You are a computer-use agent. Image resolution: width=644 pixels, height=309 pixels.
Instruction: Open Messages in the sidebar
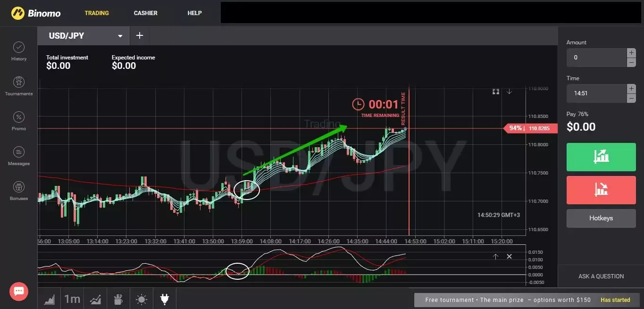click(x=19, y=156)
